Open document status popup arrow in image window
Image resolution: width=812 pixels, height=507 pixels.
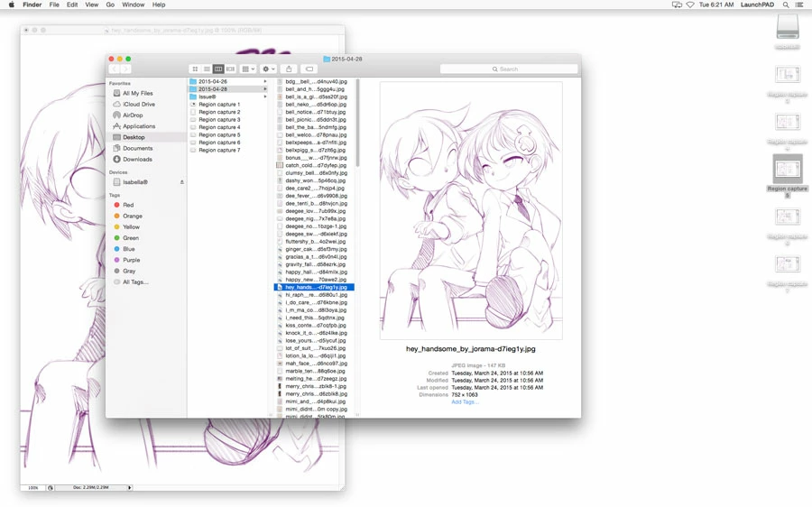(x=129, y=488)
